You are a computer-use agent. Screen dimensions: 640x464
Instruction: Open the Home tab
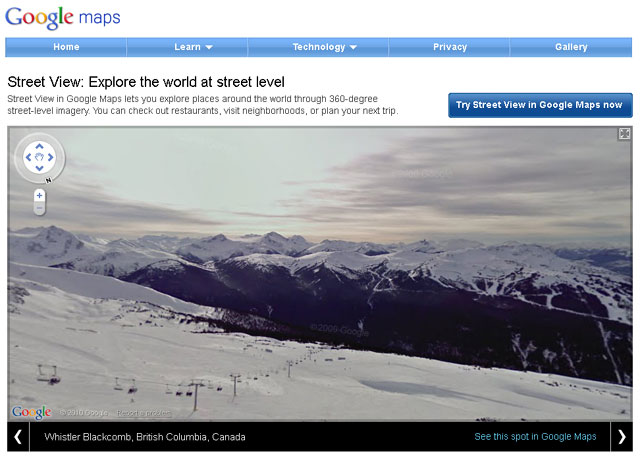pyautogui.click(x=66, y=47)
